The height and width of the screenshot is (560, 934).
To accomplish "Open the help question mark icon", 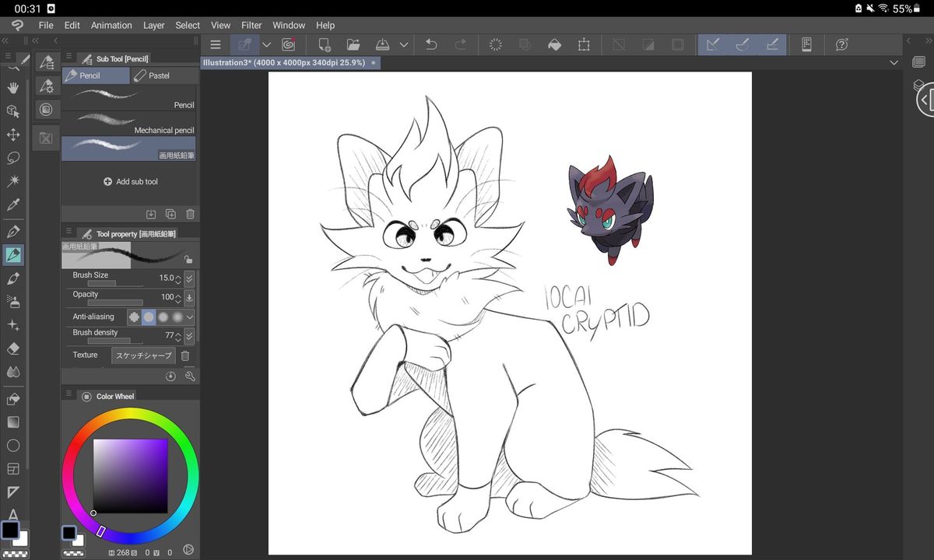I will click(x=841, y=45).
